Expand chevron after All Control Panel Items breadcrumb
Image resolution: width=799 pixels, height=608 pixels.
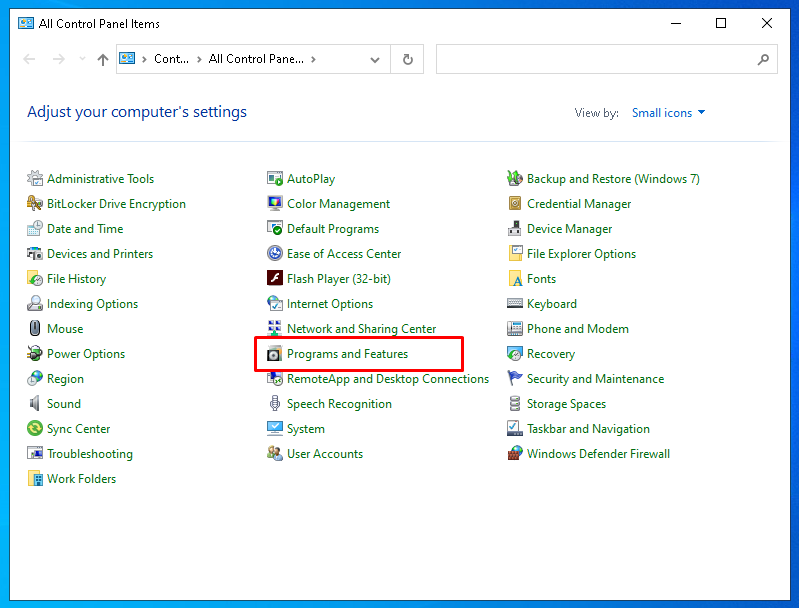pyautogui.click(x=313, y=59)
